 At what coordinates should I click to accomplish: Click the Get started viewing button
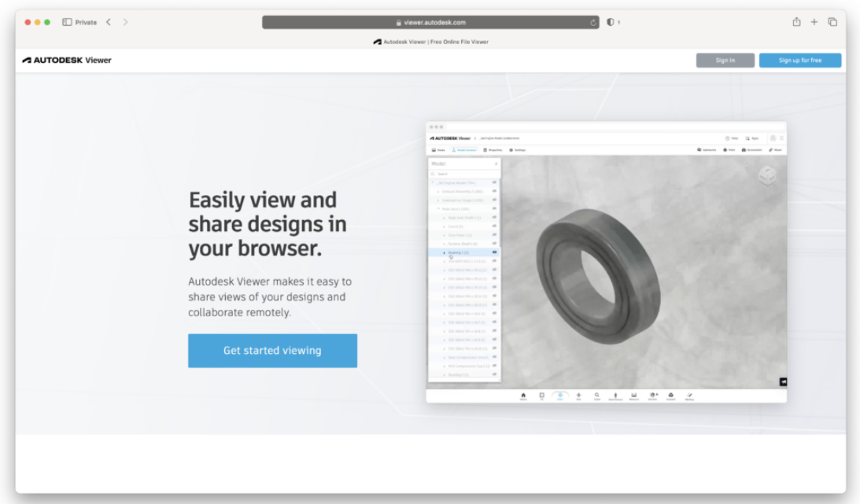click(272, 351)
